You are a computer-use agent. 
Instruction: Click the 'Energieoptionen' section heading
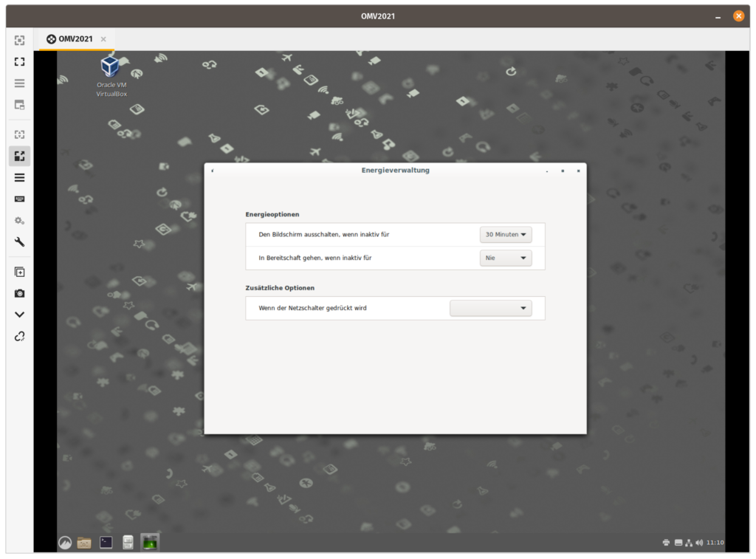272,214
